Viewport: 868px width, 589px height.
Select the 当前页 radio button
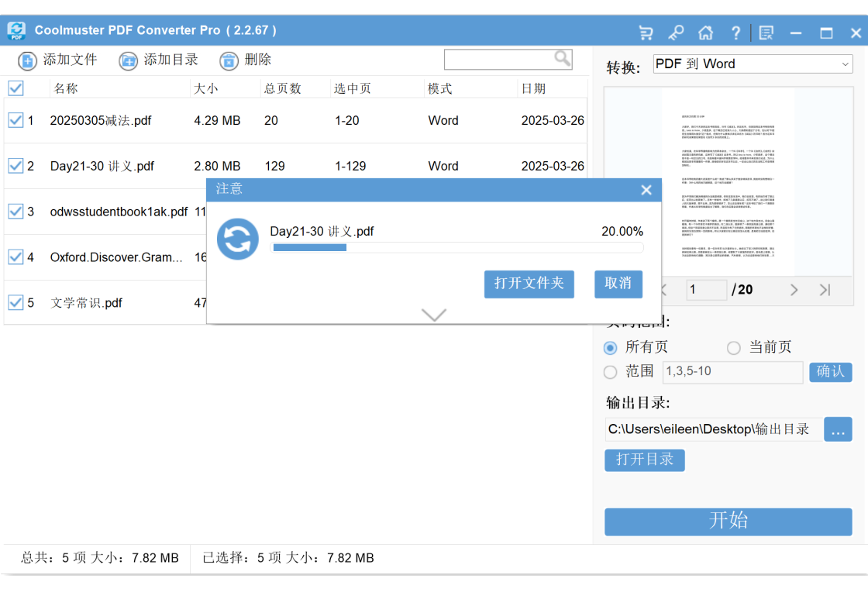point(733,348)
